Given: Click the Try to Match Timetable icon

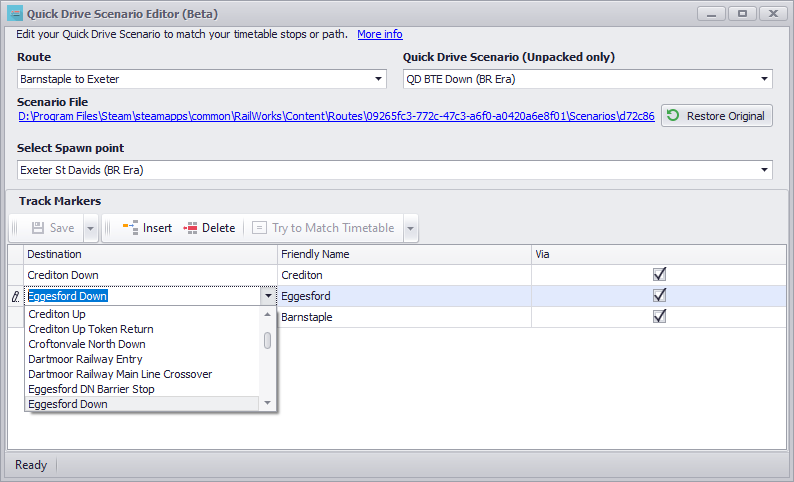Looking at the screenshot, I should click(260, 228).
